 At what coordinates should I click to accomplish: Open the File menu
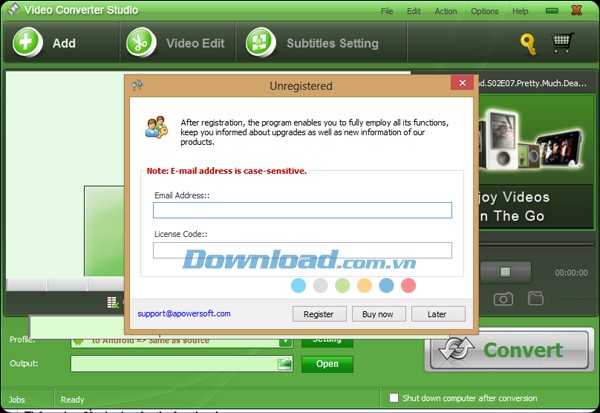point(387,11)
